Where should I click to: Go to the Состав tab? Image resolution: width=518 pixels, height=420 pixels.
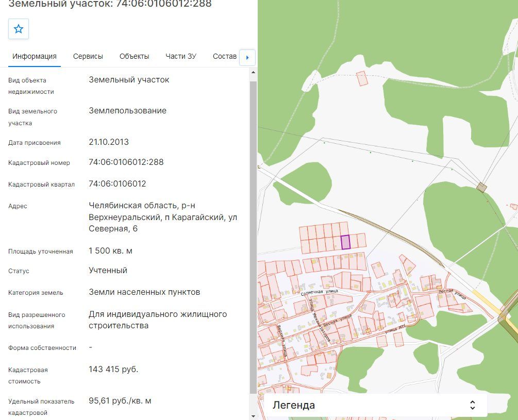coord(225,57)
